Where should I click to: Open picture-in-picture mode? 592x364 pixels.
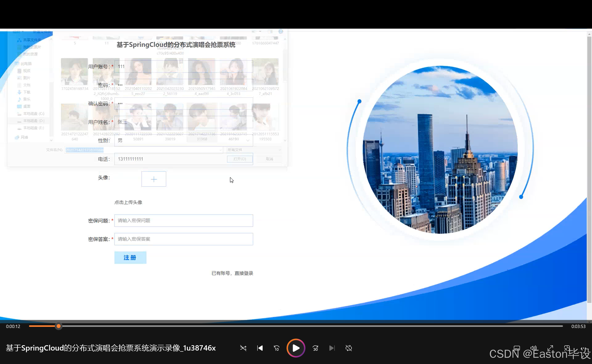[x=567, y=348]
